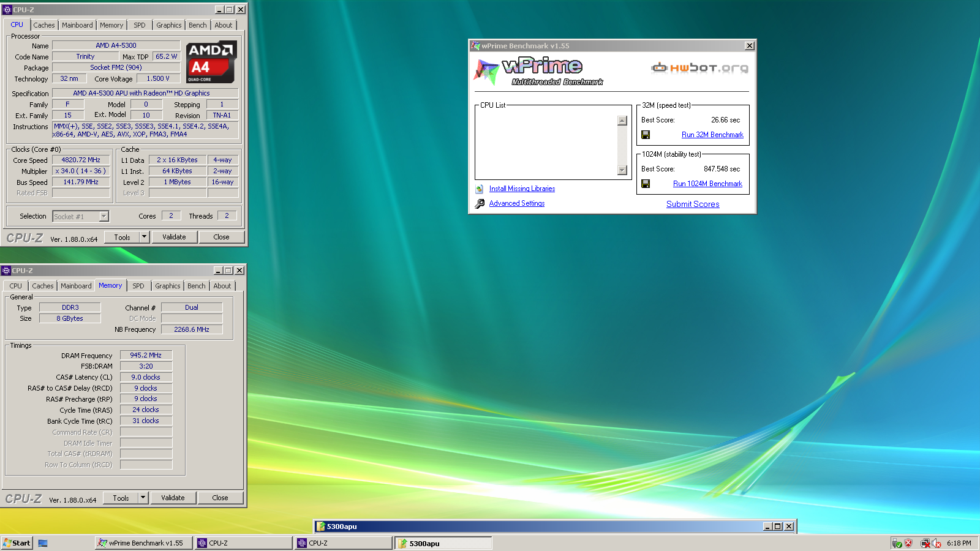Click the DRAM Frequency value 945.2 MHz
The height and width of the screenshot is (551, 980).
coord(146,355)
